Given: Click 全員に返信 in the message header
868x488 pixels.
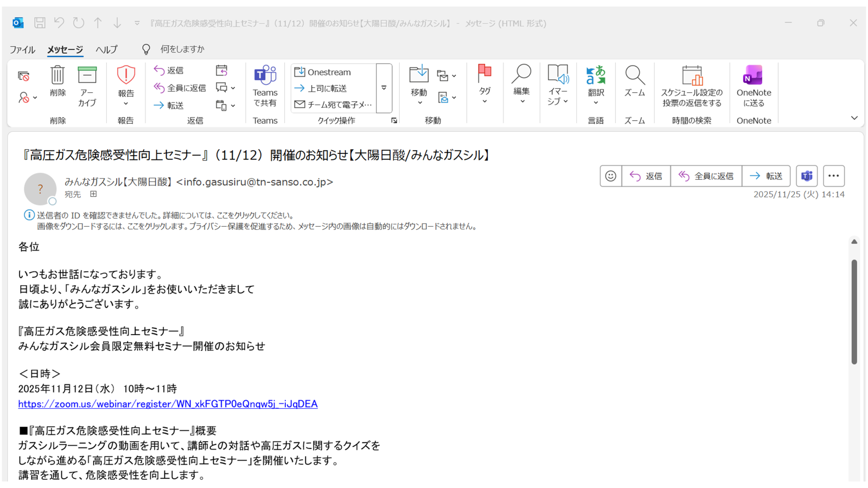Looking at the screenshot, I should [x=706, y=176].
